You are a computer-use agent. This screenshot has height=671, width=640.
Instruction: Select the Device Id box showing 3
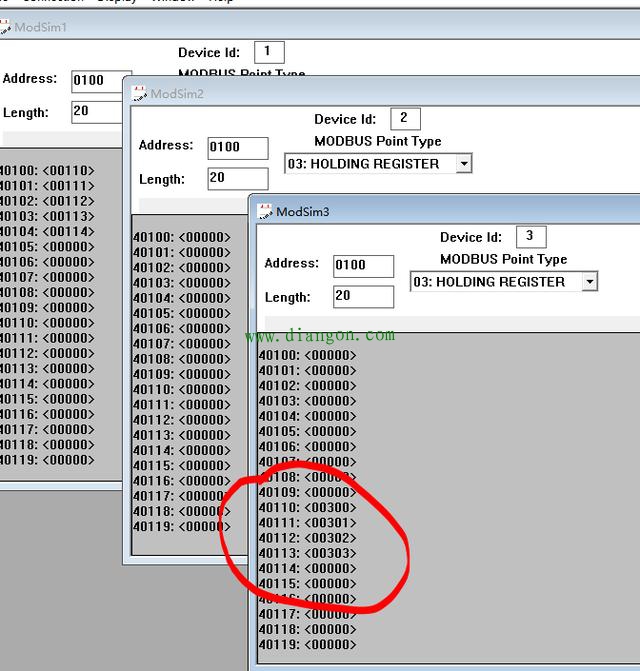tap(530, 237)
